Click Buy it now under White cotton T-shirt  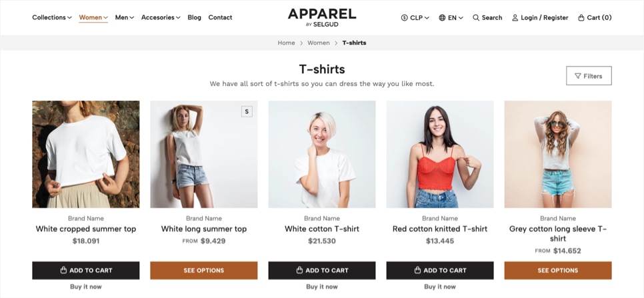click(x=321, y=287)
